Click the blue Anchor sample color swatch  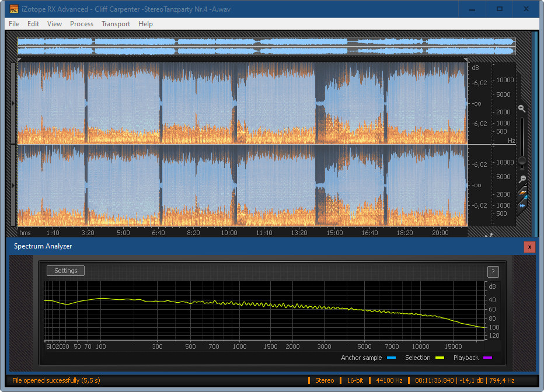coord(391,358)
